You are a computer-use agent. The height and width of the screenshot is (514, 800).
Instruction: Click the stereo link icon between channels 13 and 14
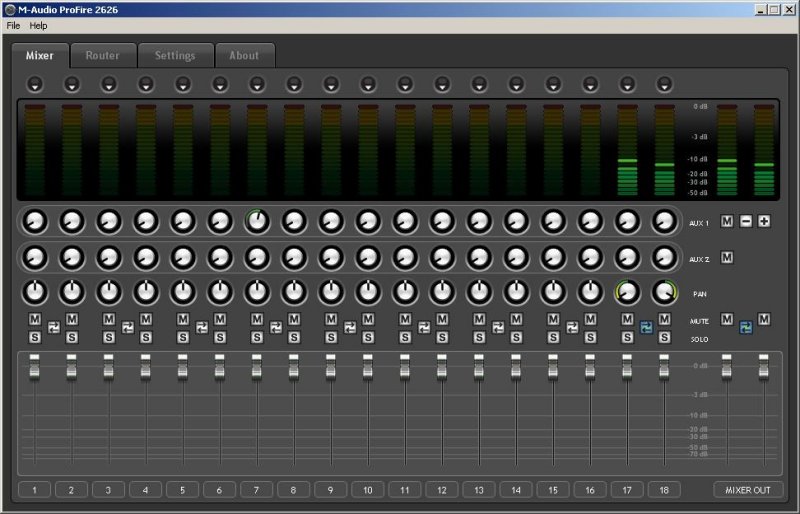pyautogui.click(x=498, y=328)
